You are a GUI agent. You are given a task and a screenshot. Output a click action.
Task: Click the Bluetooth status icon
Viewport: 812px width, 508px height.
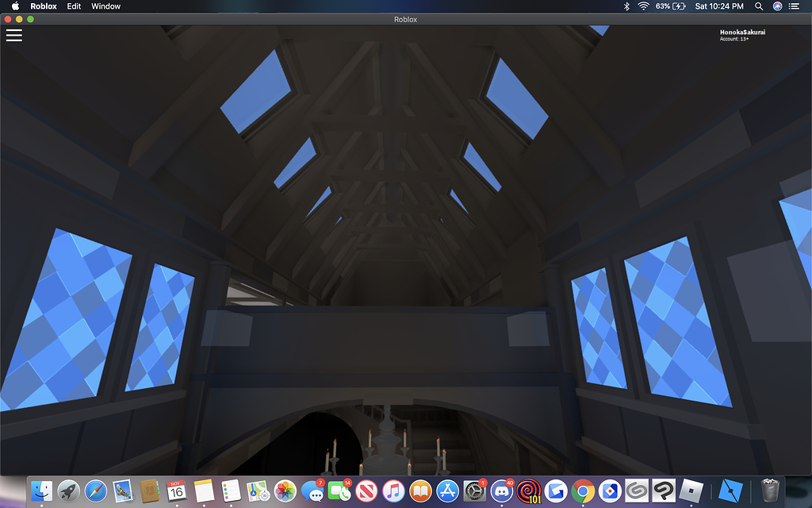(x=626, y=6)
